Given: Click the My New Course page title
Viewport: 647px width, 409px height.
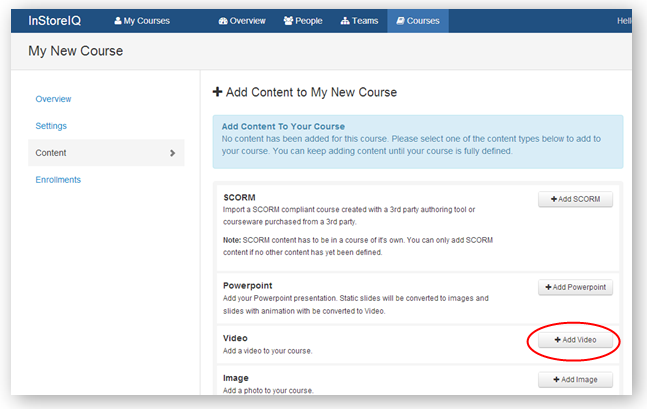Looking at the screenshot, I should [x=75, y=51].
